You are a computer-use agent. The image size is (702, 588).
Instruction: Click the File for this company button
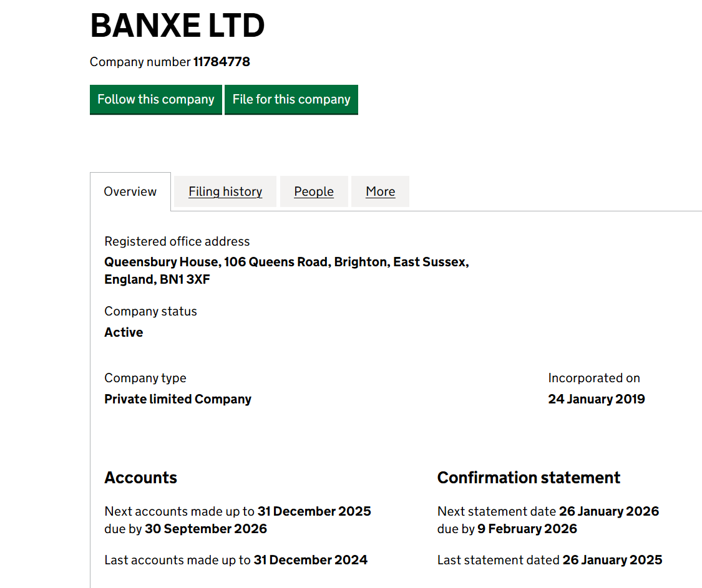tap(291, 99)
